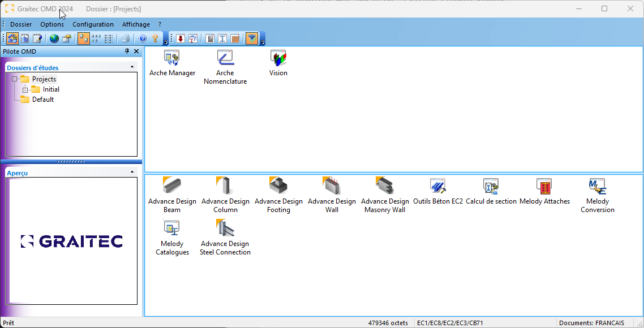Select the Projects folder
Image resolution: width=644 pixels, height=328 pixels.
pyautogui.click(x=44, y=79)
